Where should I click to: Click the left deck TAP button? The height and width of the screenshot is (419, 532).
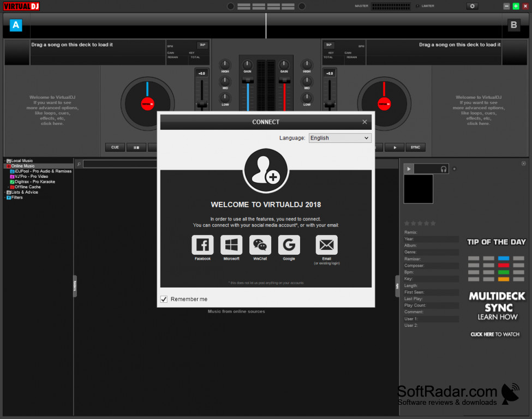[x=202, y=45]
